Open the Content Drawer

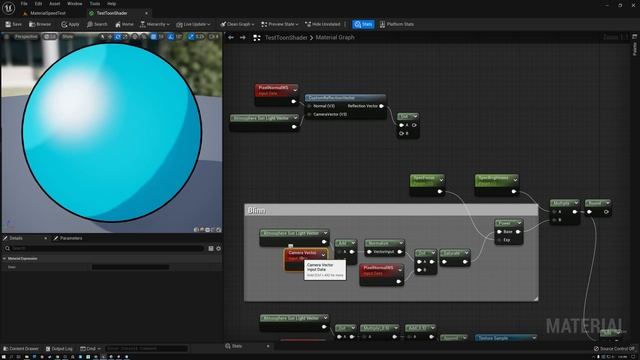tap(20, 349)
